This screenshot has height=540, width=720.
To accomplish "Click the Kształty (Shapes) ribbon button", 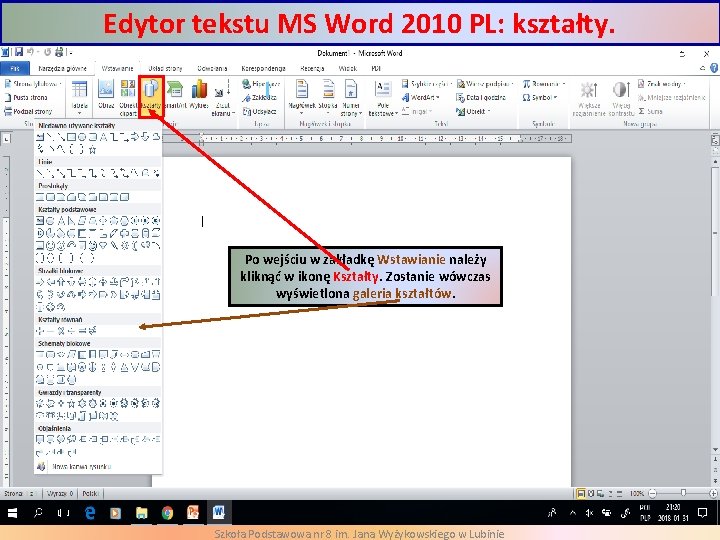I will point(151,97).
